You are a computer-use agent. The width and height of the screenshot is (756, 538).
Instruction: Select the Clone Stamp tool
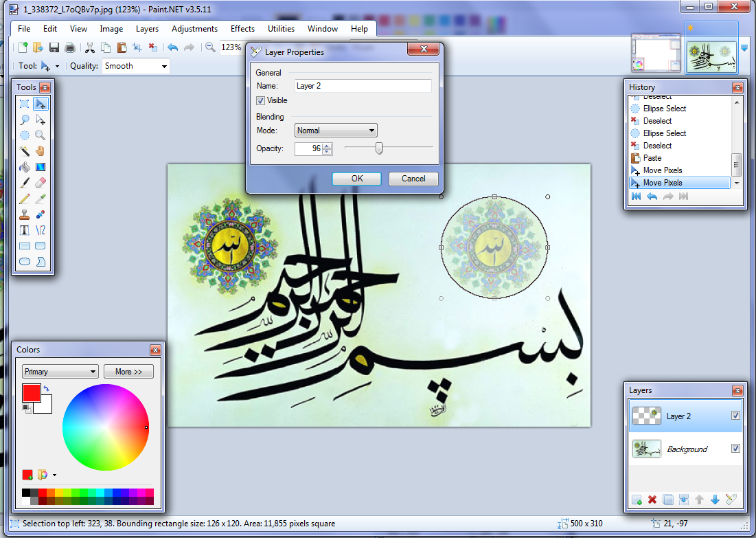[25, 214]
